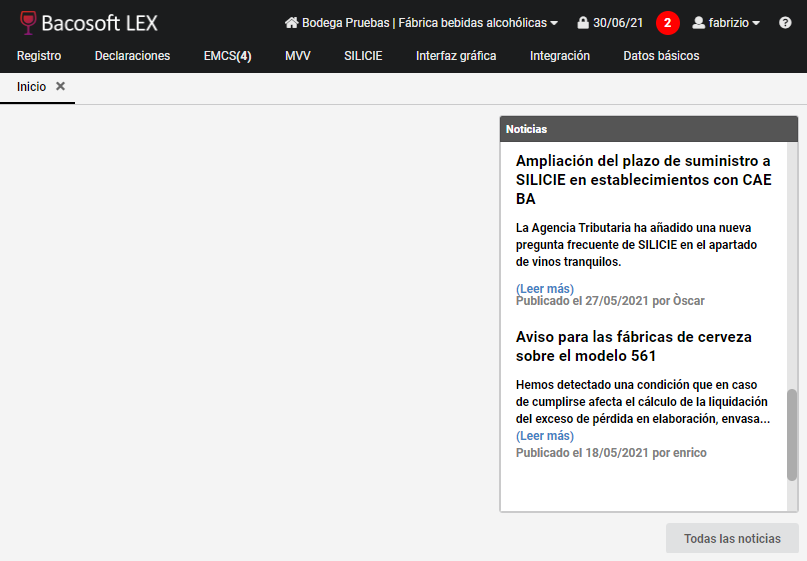Click the text Publicado el 27/05/2021 por Òscar
807x561 pixels.
click(x=610, y=301)
